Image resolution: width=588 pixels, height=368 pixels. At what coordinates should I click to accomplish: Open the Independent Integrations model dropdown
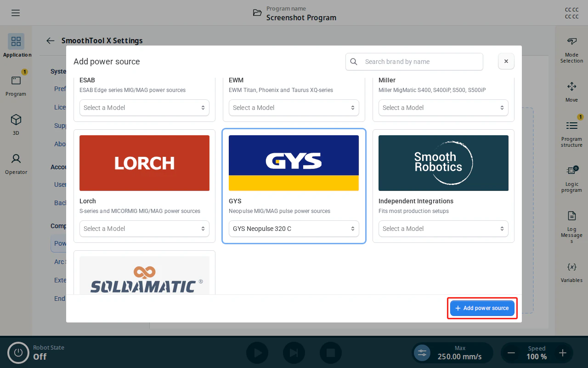[443, 229]
